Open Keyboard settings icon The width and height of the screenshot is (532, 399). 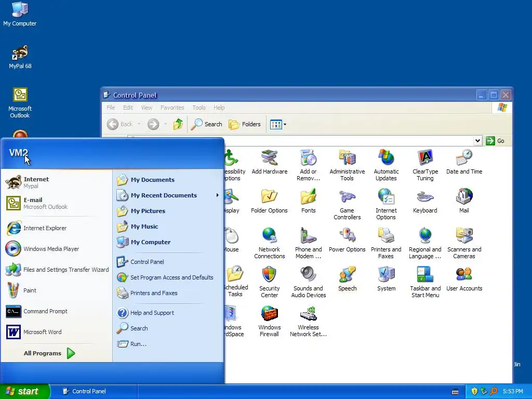pyautogui.click(x=425, y=202)
